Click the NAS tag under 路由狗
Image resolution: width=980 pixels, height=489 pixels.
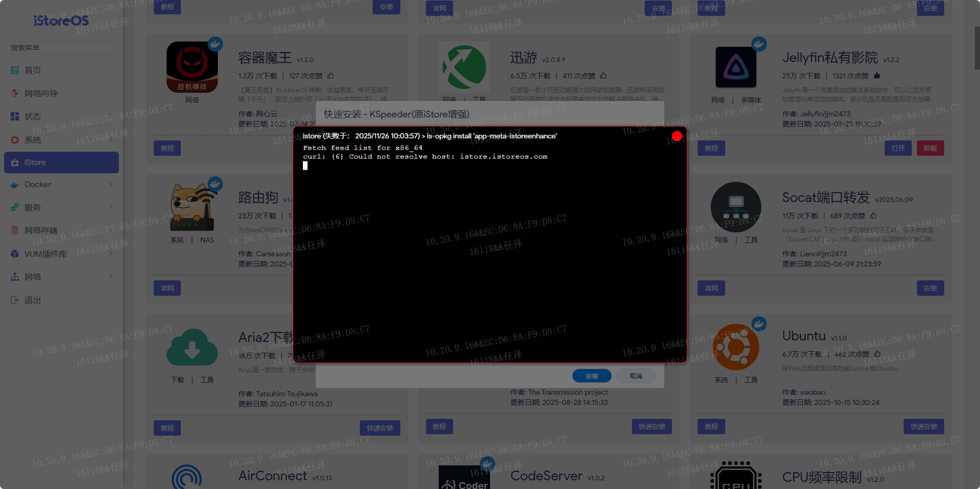[x=207, y=240]
